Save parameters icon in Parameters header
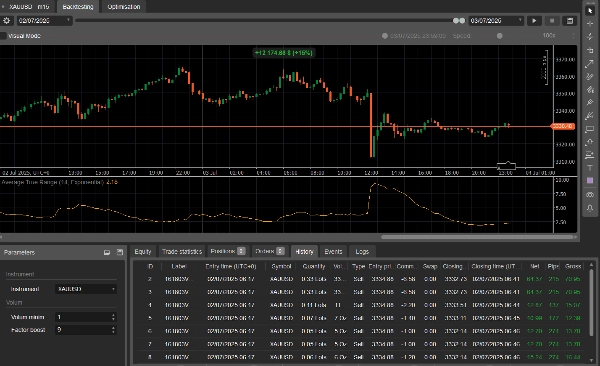 pyautogui.click(x=120, y=252)
